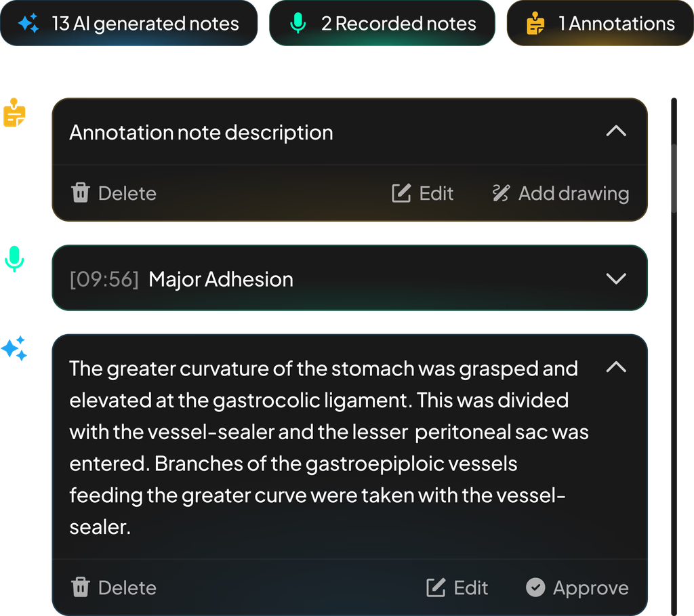
Task: Delete the AI generated note
Action: [113, 588]
